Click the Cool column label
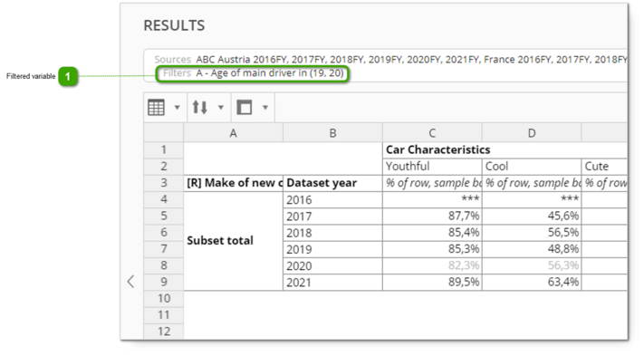 pyautogui.click(x=532, y=167)
